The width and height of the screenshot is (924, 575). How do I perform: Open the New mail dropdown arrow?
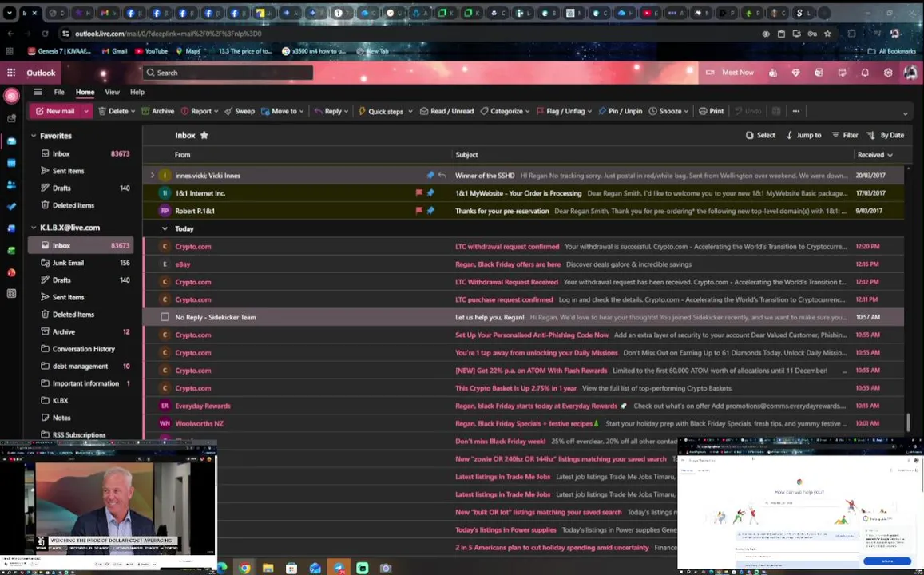coord(86,111)
